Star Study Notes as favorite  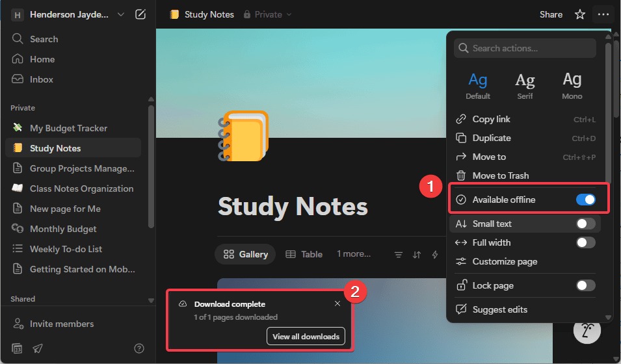(x=580, y=14)
